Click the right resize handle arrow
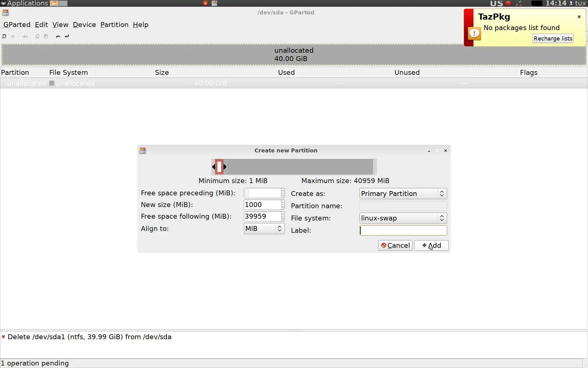Viewport: 588px width, 368px height. click(225, 167)
